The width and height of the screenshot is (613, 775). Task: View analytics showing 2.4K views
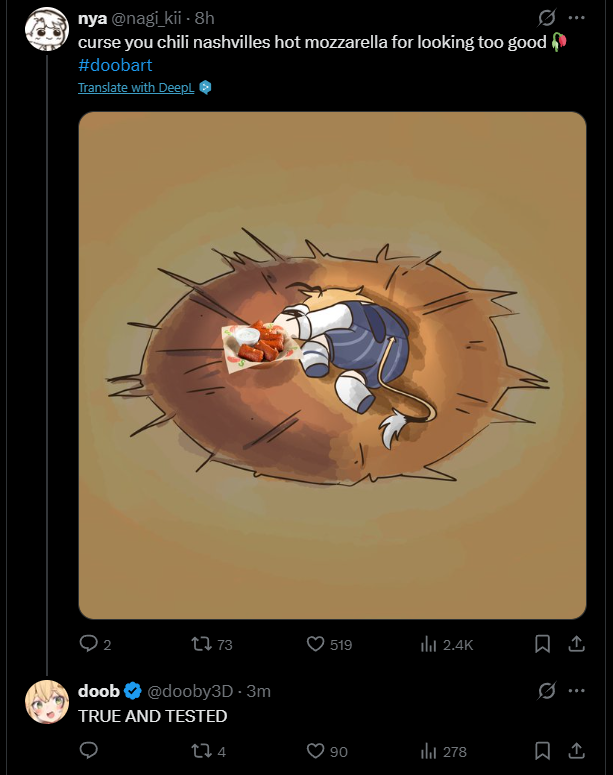pyautogui.click(x=430, y=644)
